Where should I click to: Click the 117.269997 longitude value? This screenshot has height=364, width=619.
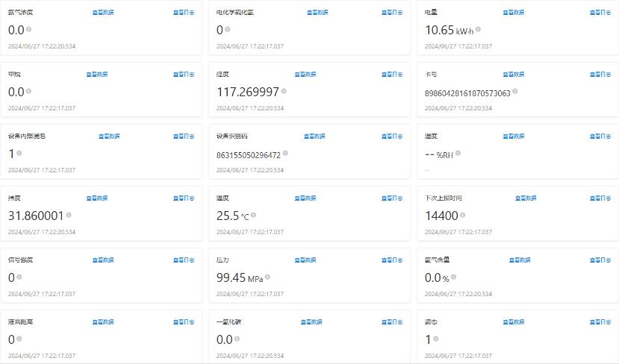[x=247, y=92]
